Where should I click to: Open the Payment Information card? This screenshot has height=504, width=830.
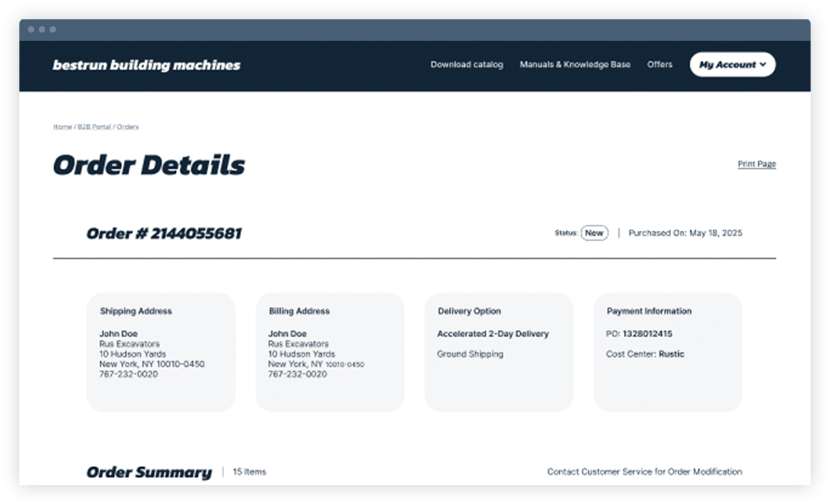coord(668,352)
